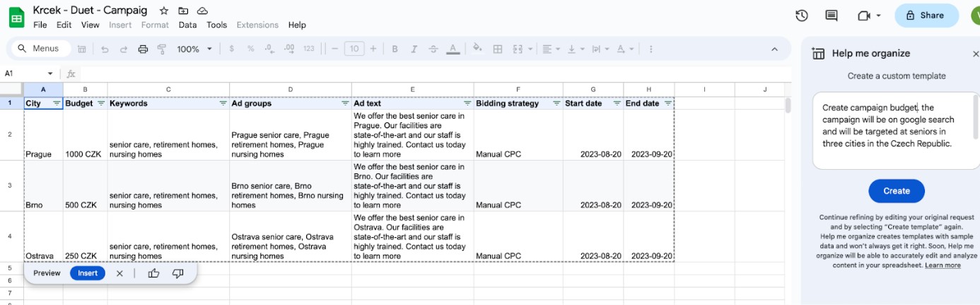Open the City column filter dropdown

57,103
